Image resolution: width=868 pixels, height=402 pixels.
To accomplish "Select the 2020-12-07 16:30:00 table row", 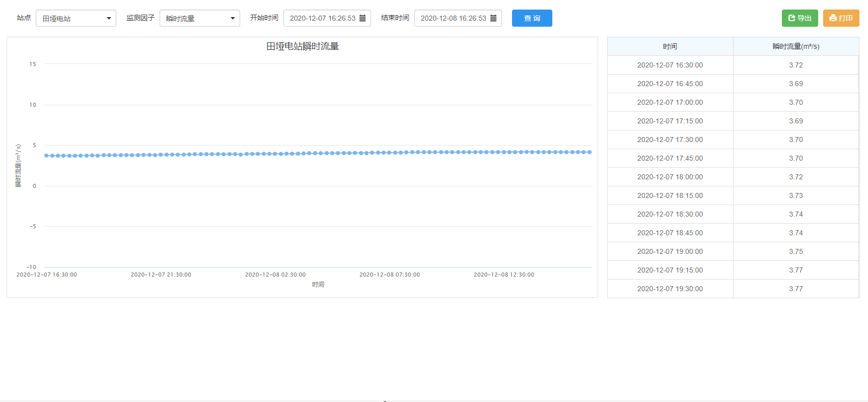I will point(670,65).
